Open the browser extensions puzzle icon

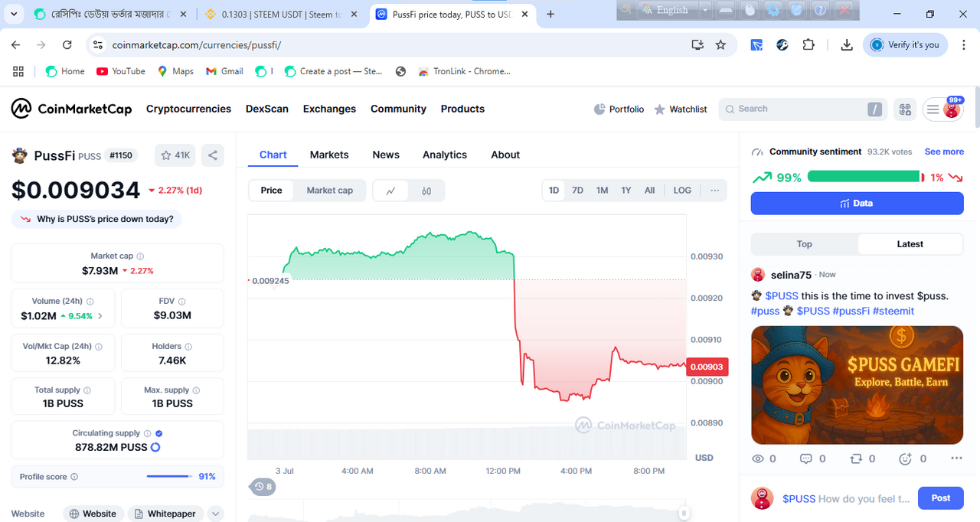point(808,45)
